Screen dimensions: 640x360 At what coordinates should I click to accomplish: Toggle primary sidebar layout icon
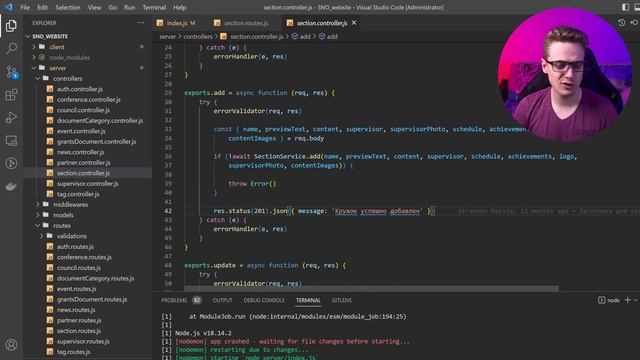[625, 7]
